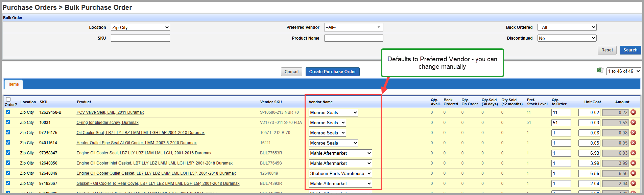
Task: Edit Qty to Order field showing 11
Action: pos(561,112)
